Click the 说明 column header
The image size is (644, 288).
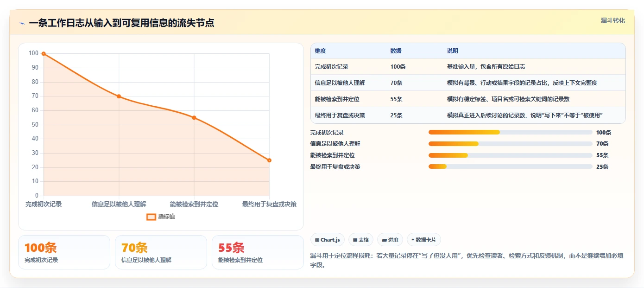click(x=453, y=51)
